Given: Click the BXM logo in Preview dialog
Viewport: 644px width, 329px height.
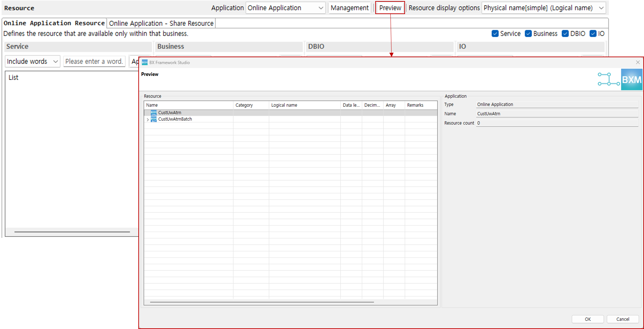Looking at the screenshot, I should pyautogui.click(x=631, y=79).
